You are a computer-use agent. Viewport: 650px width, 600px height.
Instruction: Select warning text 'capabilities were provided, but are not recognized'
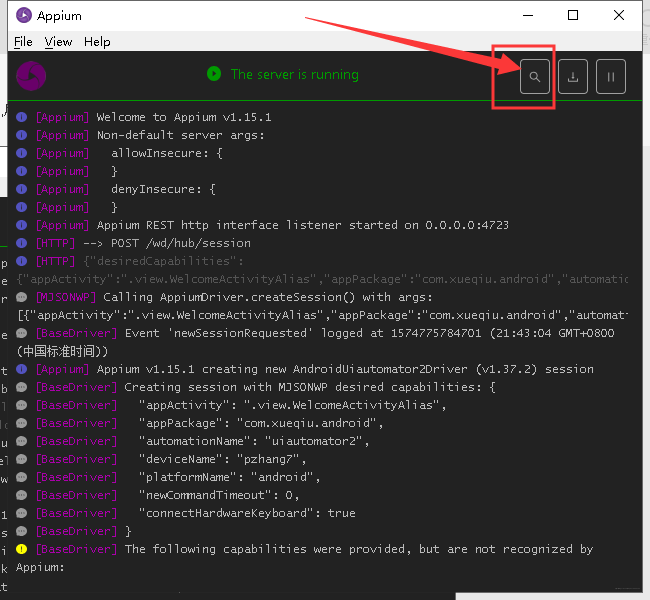coord(398,549)
